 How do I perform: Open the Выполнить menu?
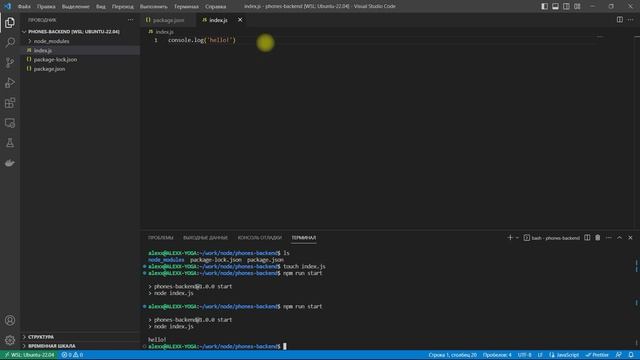click(153, 7)
